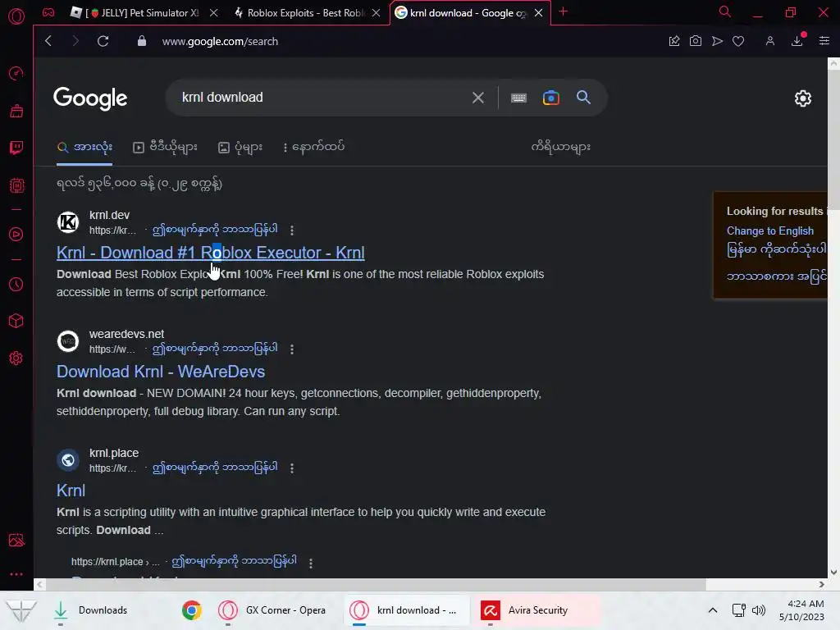Reload the current page

tap(103, 41)
